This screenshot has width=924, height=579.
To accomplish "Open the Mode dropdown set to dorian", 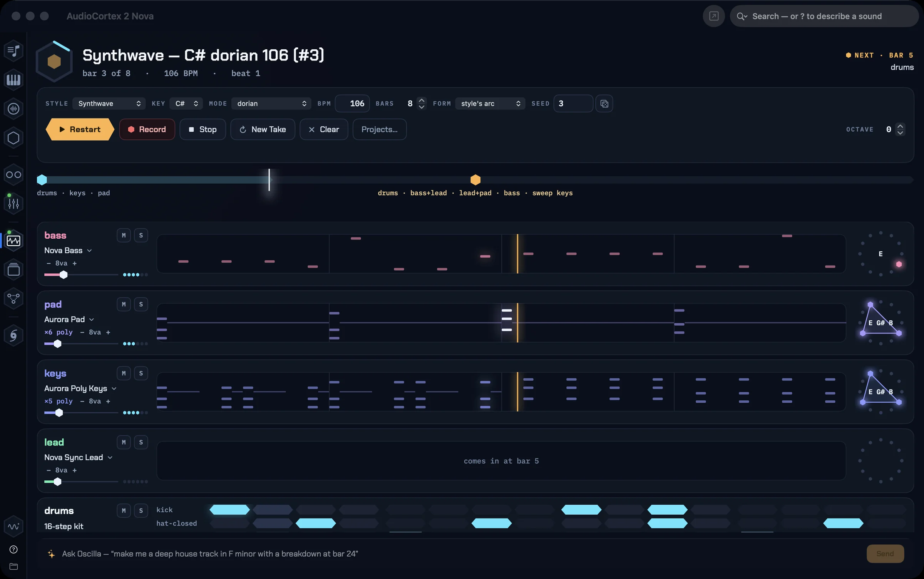I will pos(271,104).
